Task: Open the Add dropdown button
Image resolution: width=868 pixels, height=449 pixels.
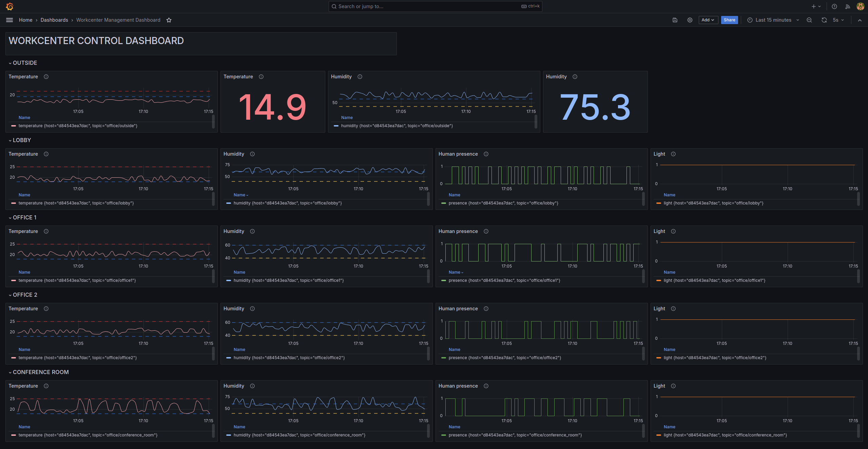Action: click(x=708, y=20)
